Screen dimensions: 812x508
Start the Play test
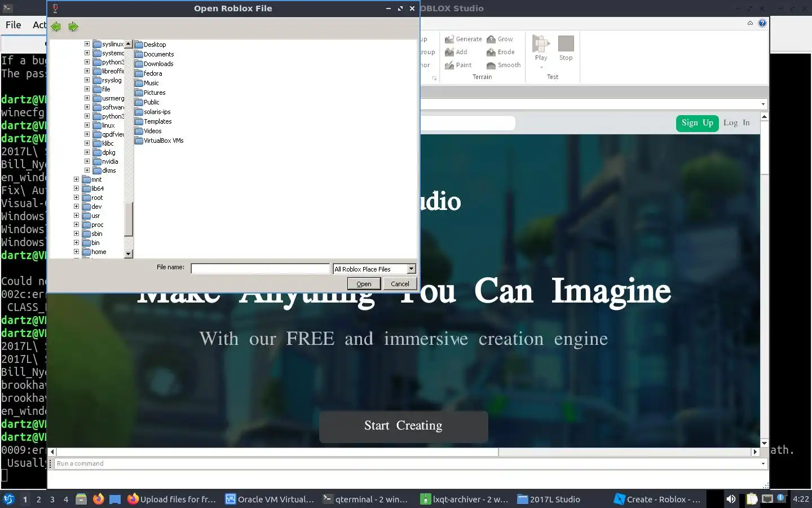pos(541,48)
